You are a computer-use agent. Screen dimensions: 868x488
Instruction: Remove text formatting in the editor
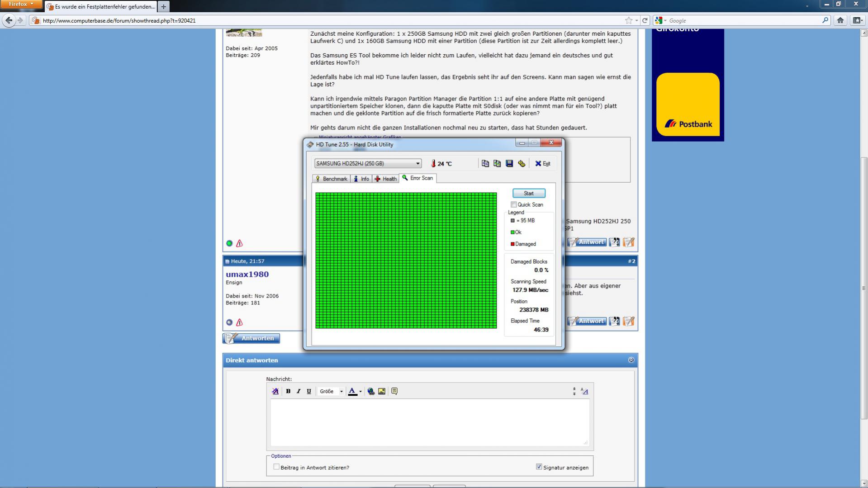275,392
